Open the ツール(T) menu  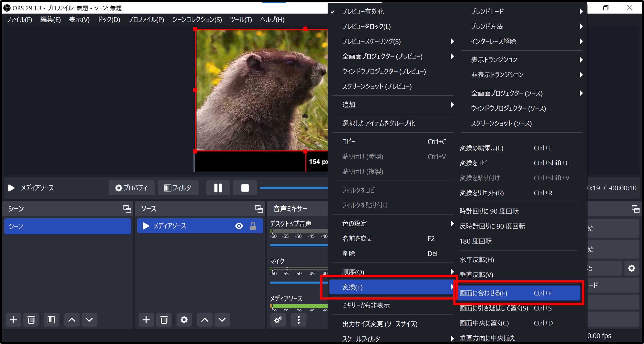[241, 20]
